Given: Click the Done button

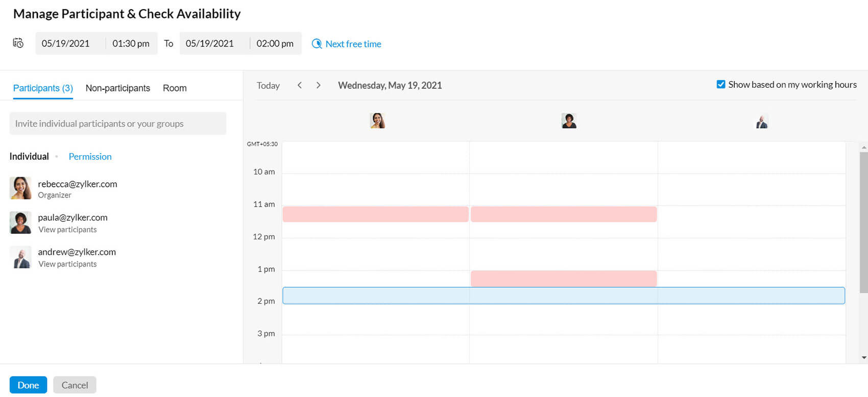Looking at the screenshot, I should 28,385.
